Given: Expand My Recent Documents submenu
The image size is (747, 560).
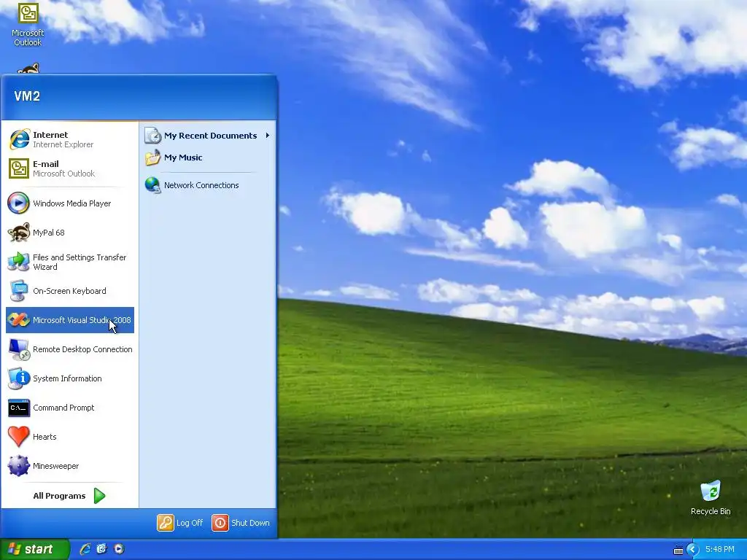Looking at the screenshot, I should tap(207, 136).
